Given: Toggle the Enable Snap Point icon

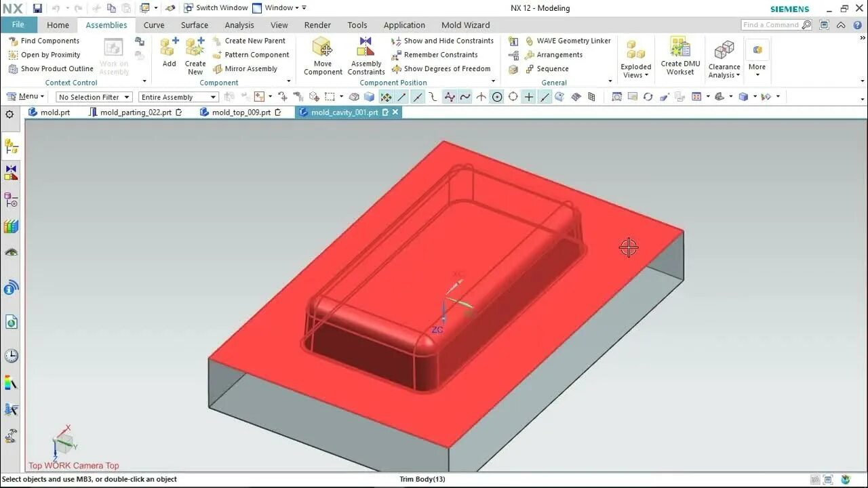Looking at the screenshot, I should (386, 97).
